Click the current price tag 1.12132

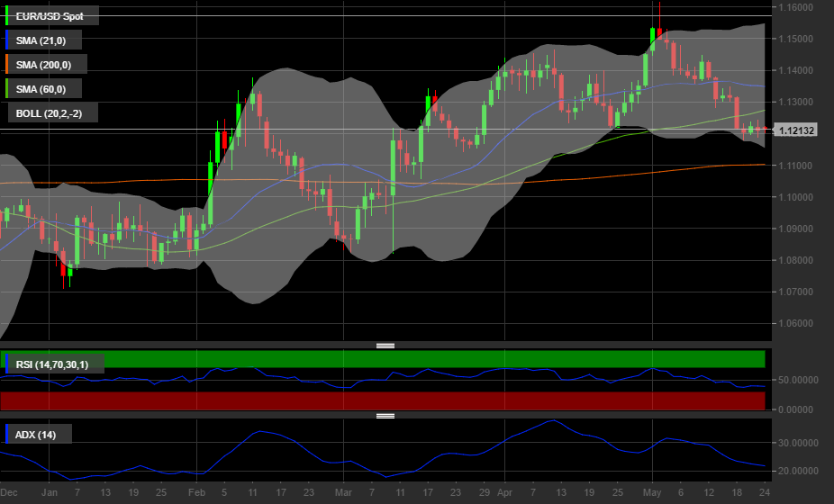(x=797, y=130)
